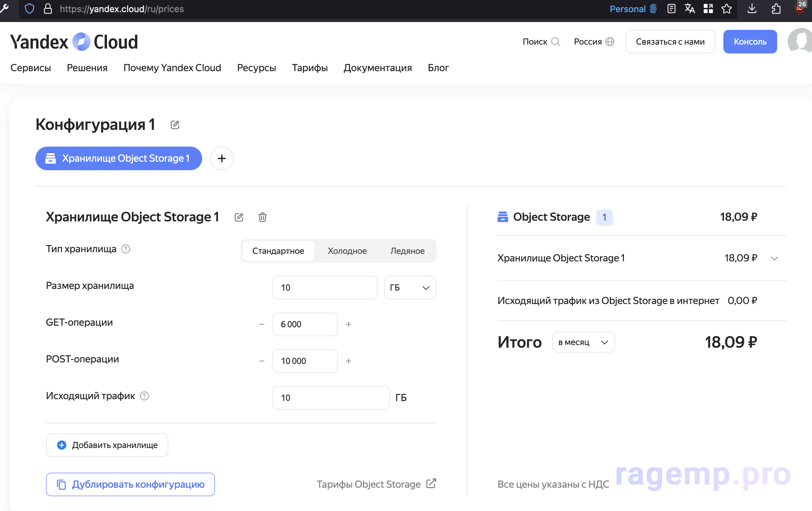Select Холодное storage type
Screen dimensions: 812x511
(347, 251)
